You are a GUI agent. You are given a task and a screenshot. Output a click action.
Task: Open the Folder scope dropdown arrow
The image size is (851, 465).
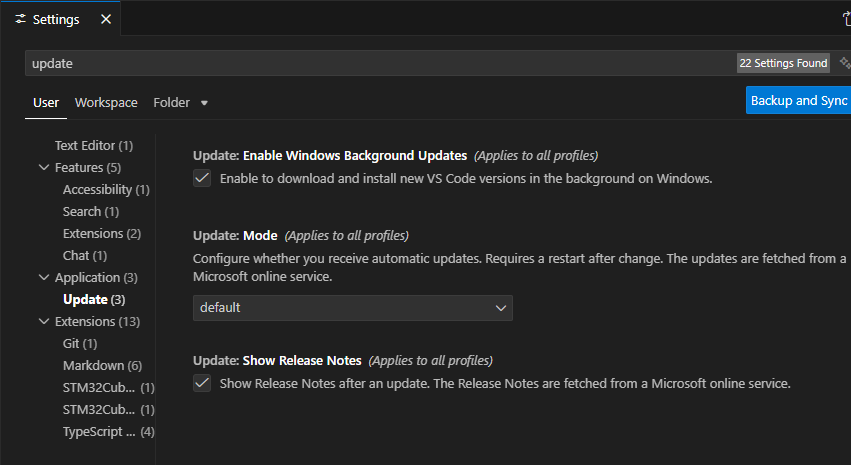[x=204, y=102]
